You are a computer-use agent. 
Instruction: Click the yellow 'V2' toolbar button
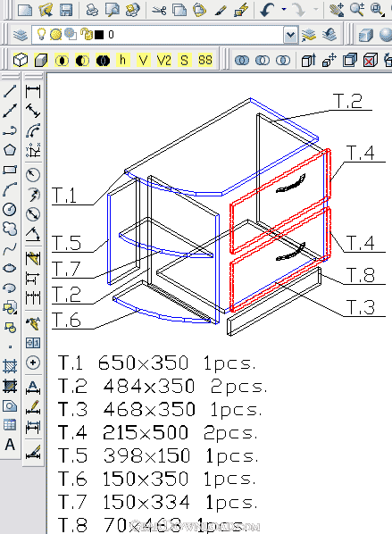pos(163,61)
